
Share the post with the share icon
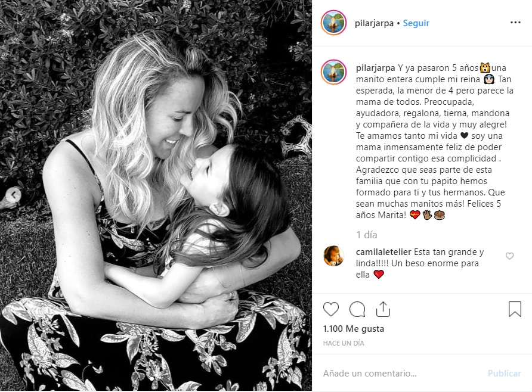coord(383,309)
